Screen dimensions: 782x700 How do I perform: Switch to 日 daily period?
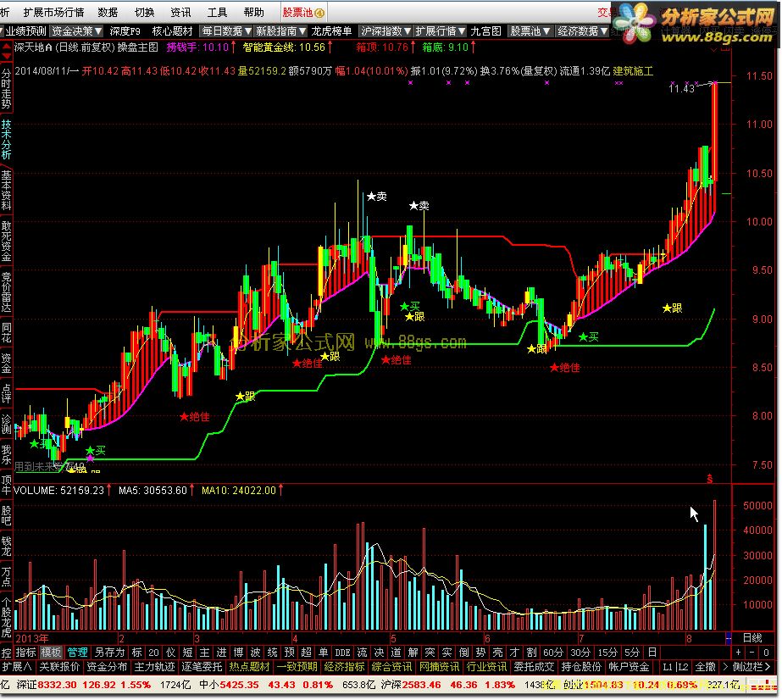click(652, 653)
